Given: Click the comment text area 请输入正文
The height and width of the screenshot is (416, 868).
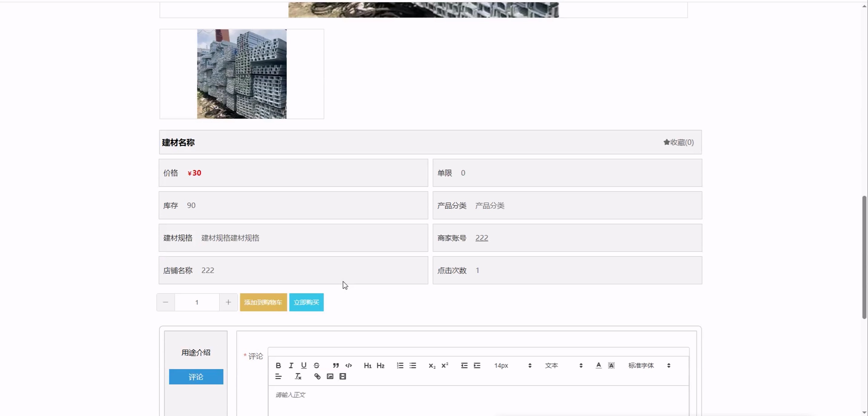Looking at the screenshot, I should [478, 401].
